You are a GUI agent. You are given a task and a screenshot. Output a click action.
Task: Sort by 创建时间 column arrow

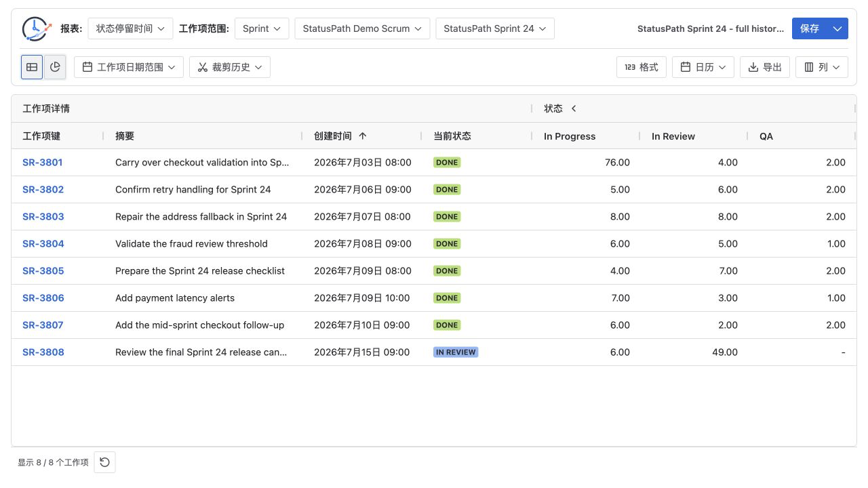coord(363,136)
